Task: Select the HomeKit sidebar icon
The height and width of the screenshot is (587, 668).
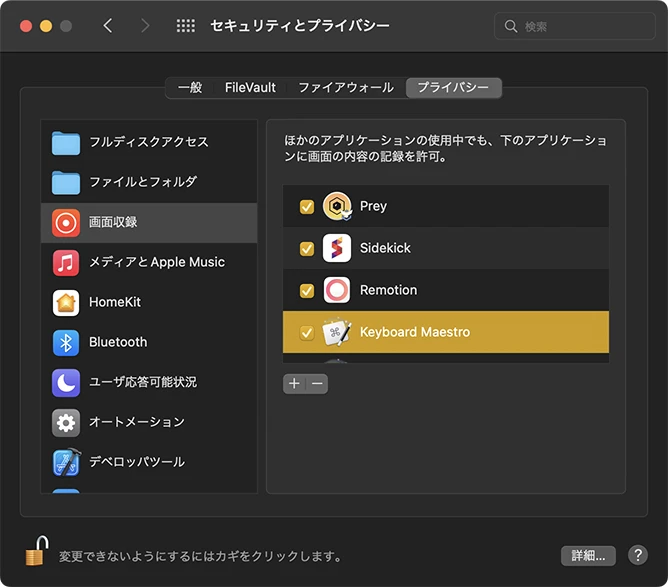Action: click(x=66, y=302)
